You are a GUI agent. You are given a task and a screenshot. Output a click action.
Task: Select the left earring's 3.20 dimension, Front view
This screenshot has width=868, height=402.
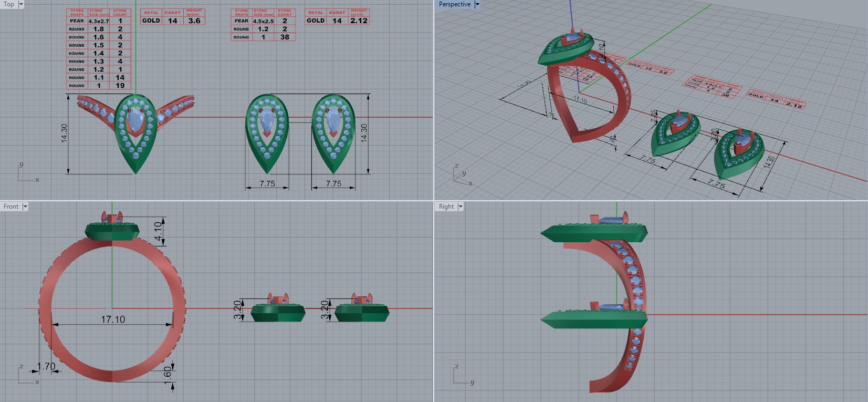pyautogui.click(x=237, y=310)
